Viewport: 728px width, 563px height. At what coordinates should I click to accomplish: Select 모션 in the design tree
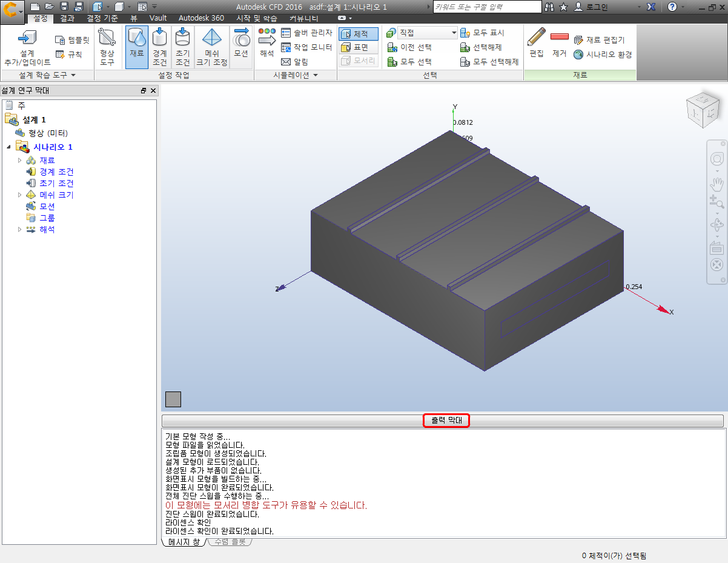point(48,206)
